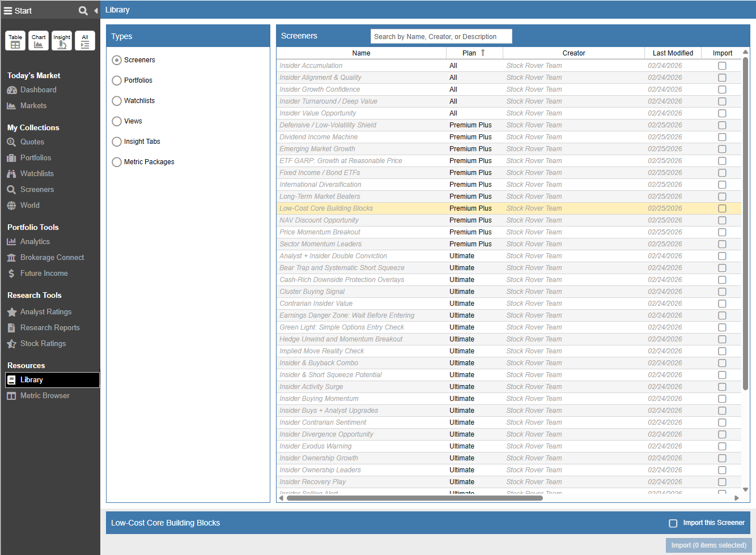Click the Import (0 items selected) button

(x=708, y=545)
